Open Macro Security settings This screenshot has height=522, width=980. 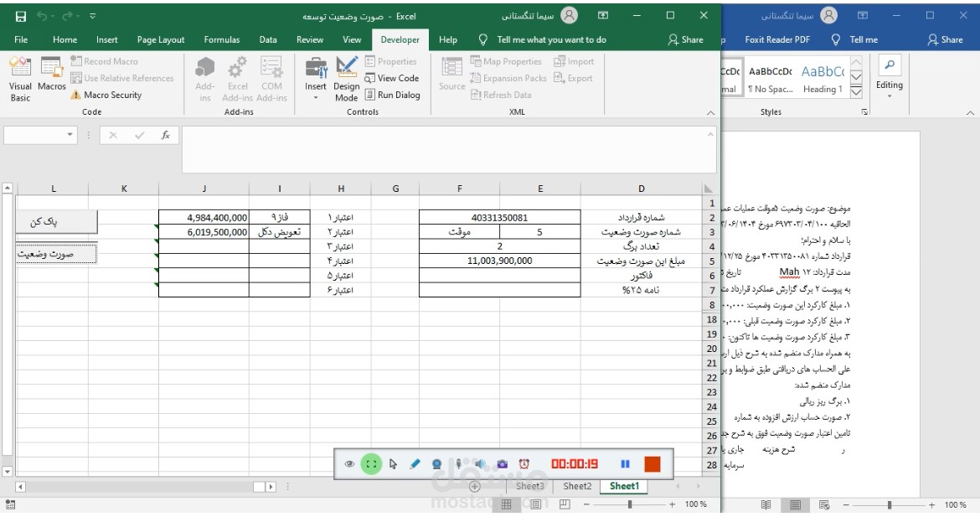pyautogui.click(x=106, y=95)
